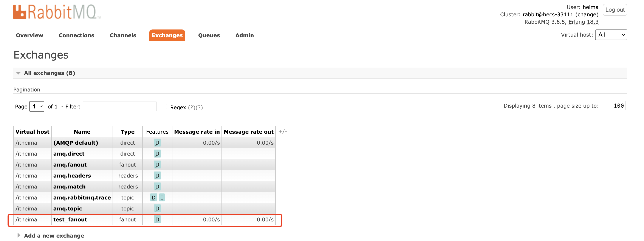Click the D badge on amq.topic row
644x241 pixels.
click(x=157, y=209)
